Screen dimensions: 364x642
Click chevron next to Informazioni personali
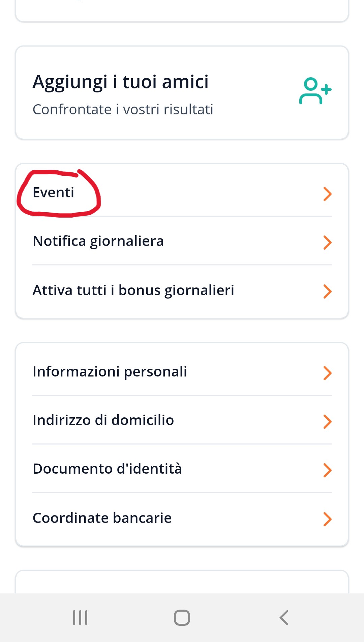pyautogui.click(x=328, y=373)
